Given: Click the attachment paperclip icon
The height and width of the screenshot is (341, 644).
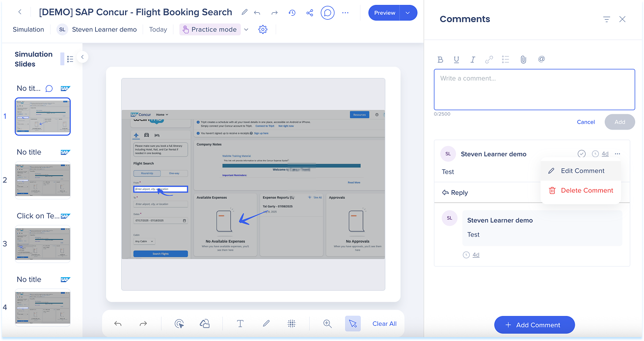Looking at the screenshot, I should [x=523, y=59].
